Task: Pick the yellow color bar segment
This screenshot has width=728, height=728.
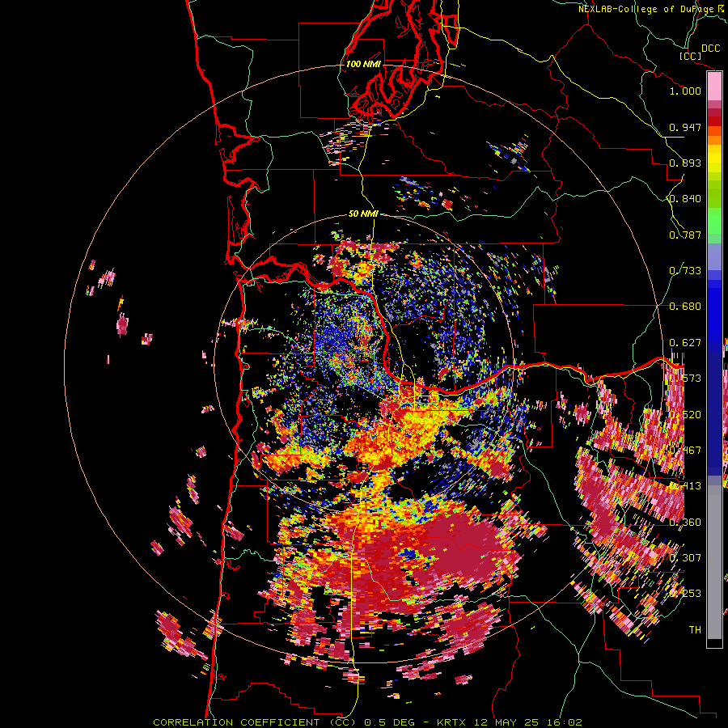Action: coord(714,159)
